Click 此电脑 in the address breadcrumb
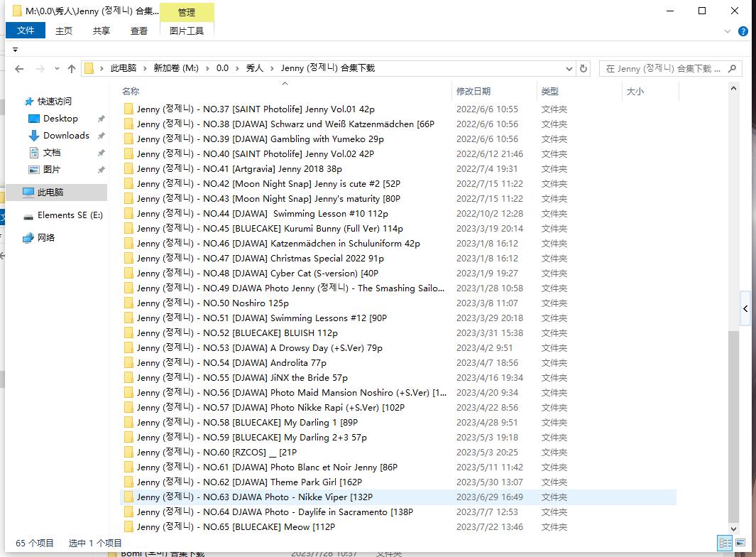 click(x=124, y=68)
